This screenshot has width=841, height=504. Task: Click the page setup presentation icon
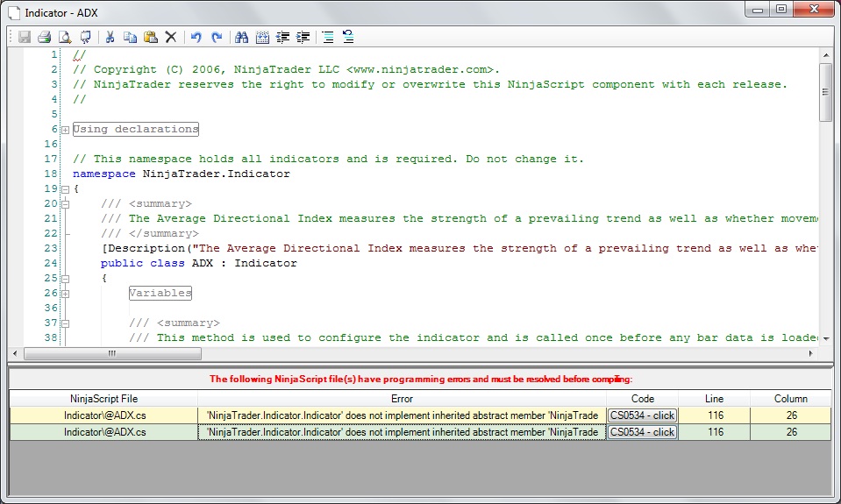(85, 37)
